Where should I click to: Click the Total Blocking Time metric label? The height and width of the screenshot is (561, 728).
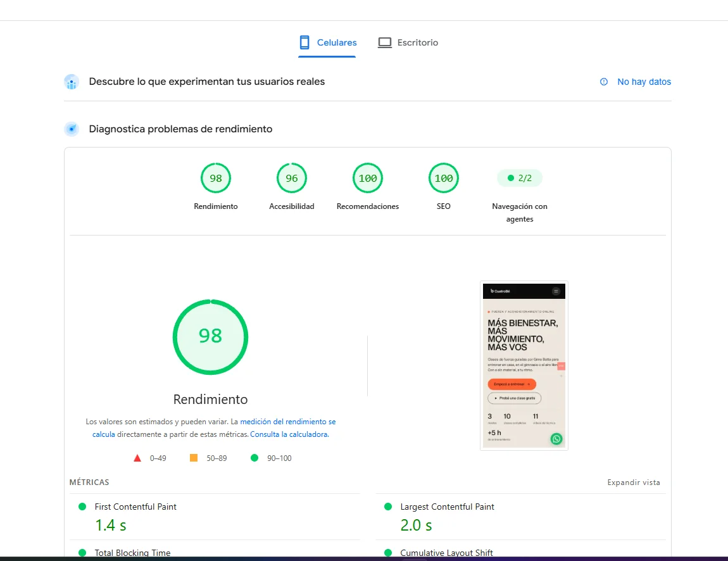(x=132, y=553)
